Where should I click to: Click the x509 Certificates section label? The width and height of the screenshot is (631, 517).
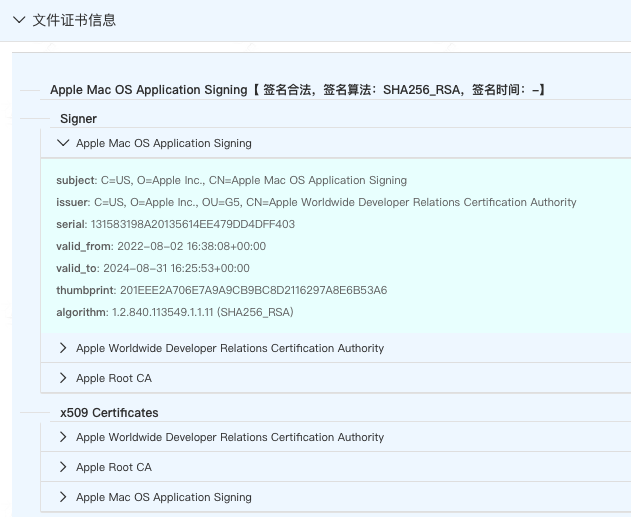point(109,412)
